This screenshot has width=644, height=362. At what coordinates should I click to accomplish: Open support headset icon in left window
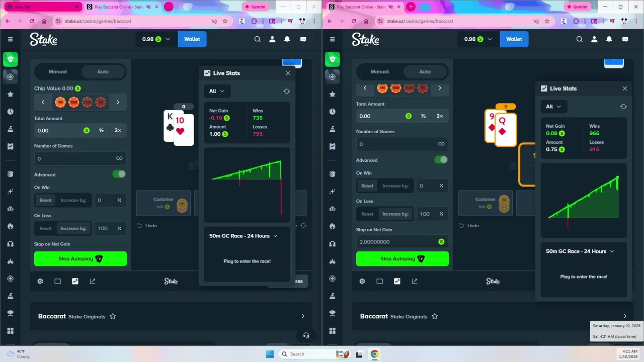coord(306,335)
